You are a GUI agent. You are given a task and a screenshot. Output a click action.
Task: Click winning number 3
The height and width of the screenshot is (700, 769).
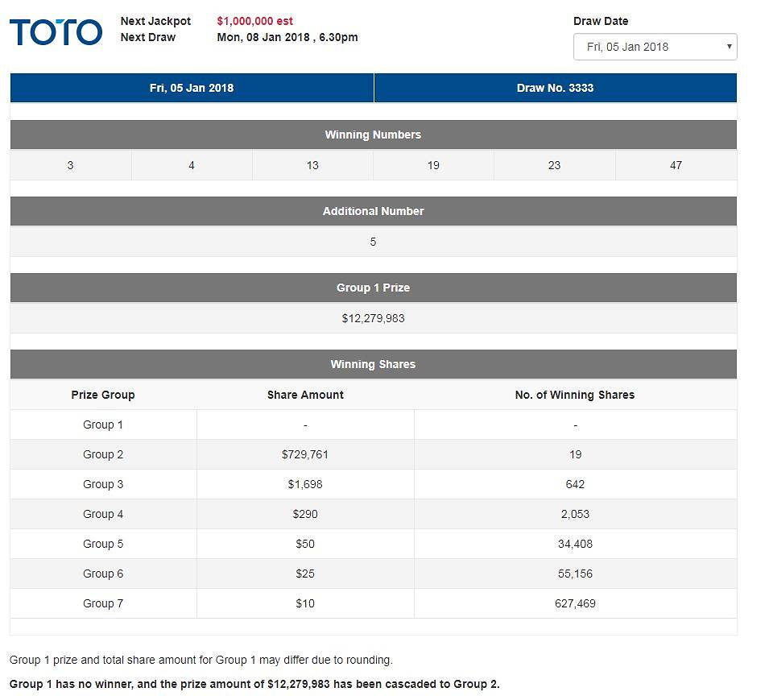pos(71,165)
